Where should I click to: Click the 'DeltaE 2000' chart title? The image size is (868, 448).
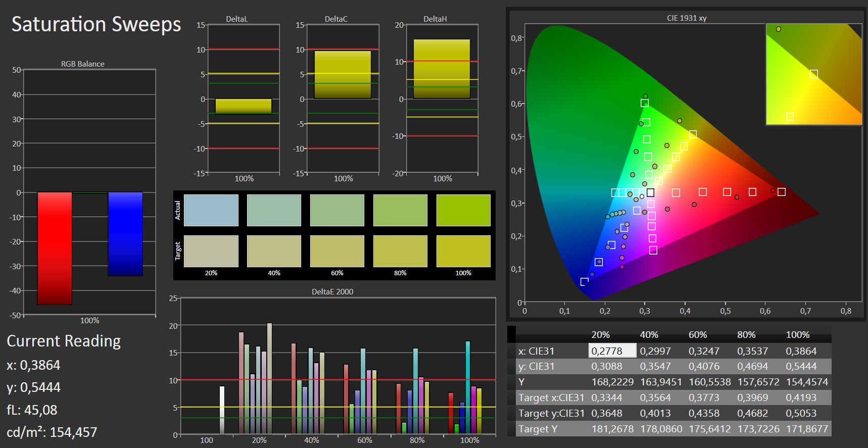point(332,291)
